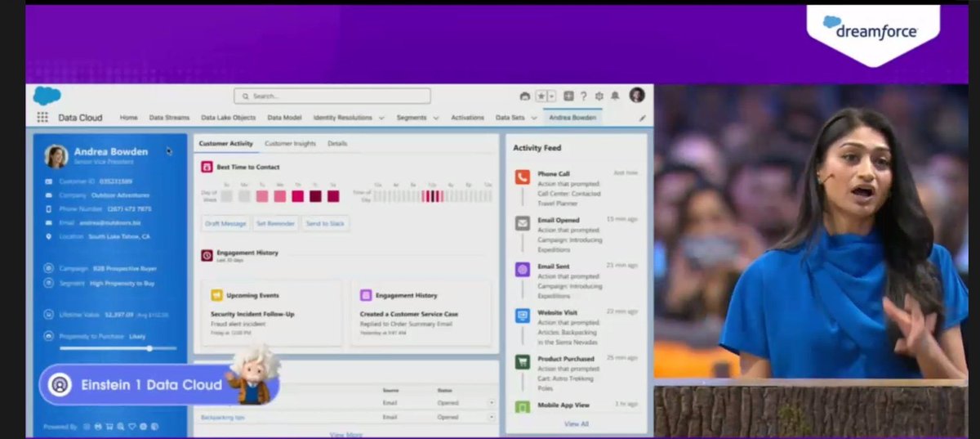Click the Product Purchased cart icon
The image size is (980, 439).
point(523,361)
